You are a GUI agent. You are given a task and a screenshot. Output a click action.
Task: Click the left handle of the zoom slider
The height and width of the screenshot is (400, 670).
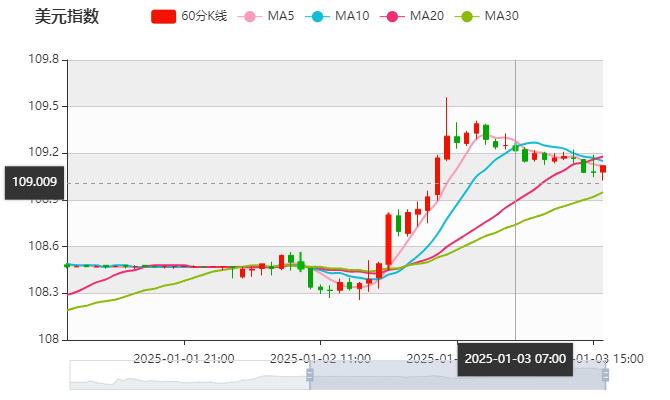[x=309, y=375]
